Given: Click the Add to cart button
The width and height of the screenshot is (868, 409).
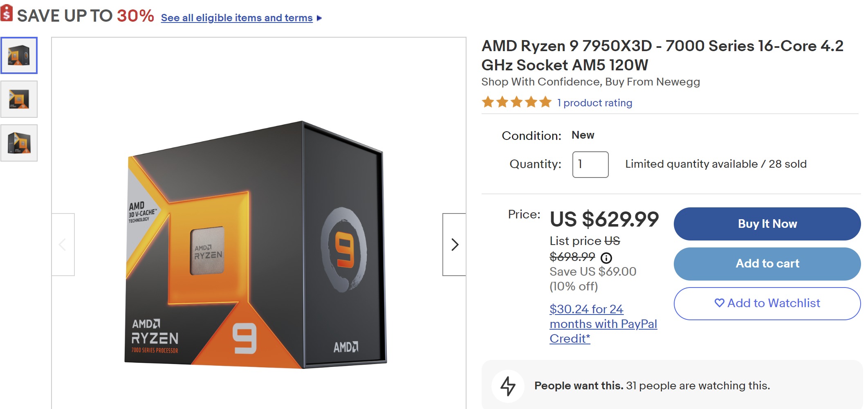Looking at the screenshot, I should pos(767,264).
